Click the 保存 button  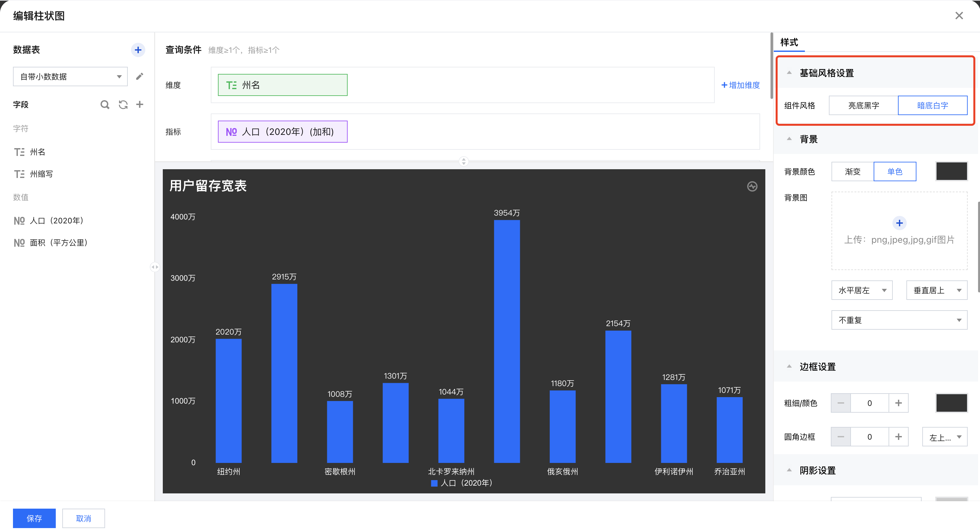pyautogui.click(x=34, y=518)
